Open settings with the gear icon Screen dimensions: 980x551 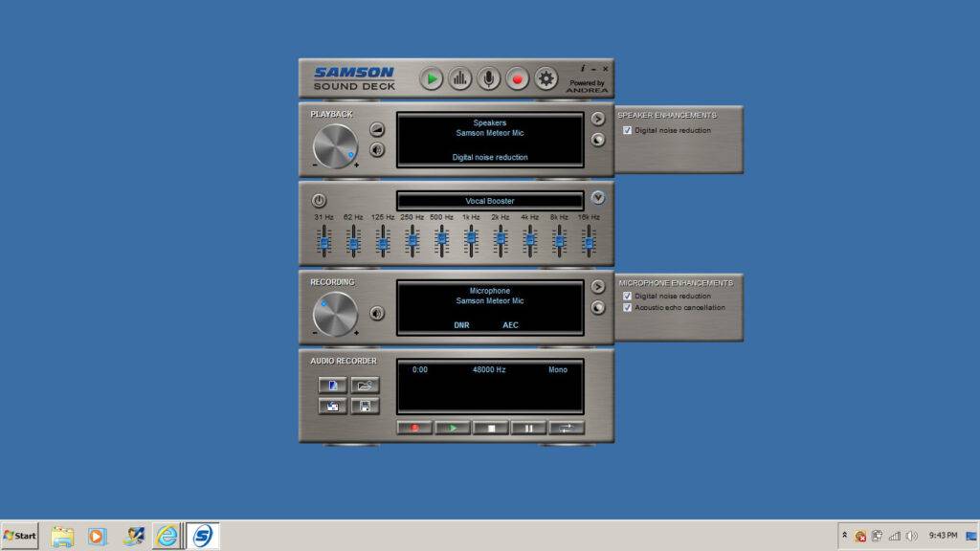coord(546,79)
